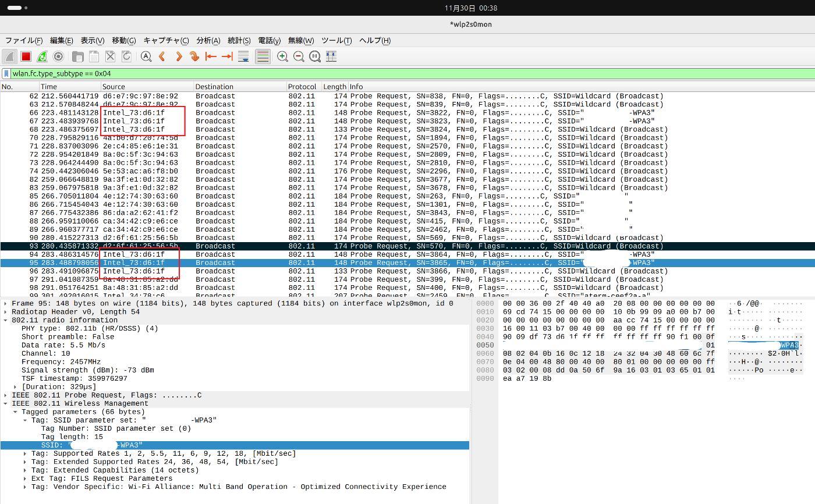815x504 pixels.
Task: Select packet number 62 in the list
Action: tap(408, 96)
